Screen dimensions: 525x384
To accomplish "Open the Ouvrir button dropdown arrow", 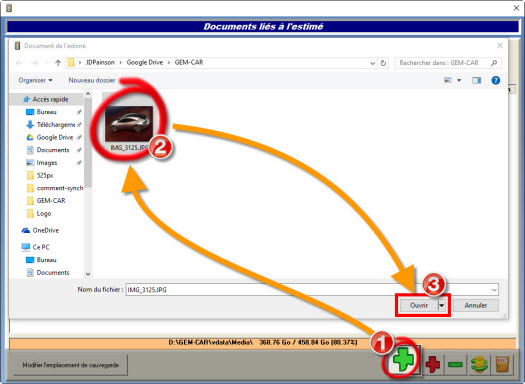I will (x=442, y=305).
